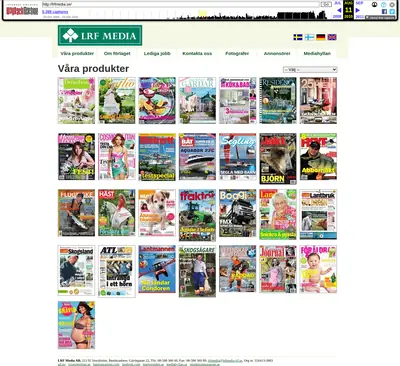
Task: Open the Abborrfiske fishing magazine cover
Action: 318,157
